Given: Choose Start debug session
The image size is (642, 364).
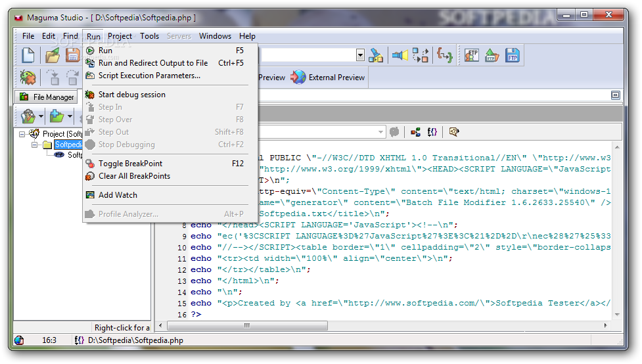Looking at the screenshot, I should (170, 95).
